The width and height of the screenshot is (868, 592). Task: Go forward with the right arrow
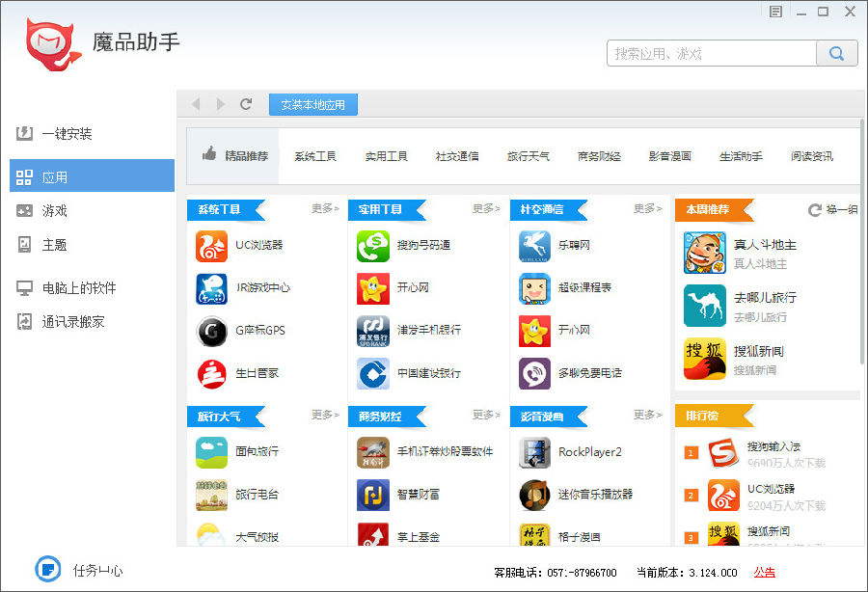[220, 104]
